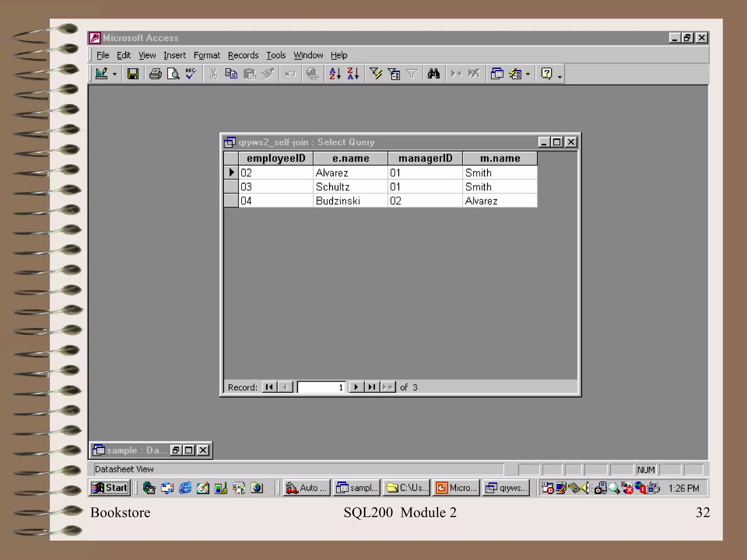Toggle the Apply Filter funnel icon
The height and width of the screenshot is (560, 747).
411,74
